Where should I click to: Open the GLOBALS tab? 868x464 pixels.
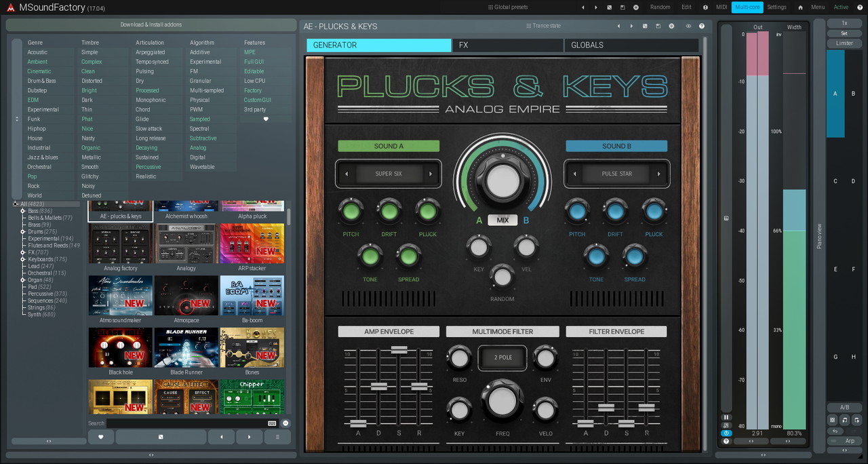tap(631, 45)
